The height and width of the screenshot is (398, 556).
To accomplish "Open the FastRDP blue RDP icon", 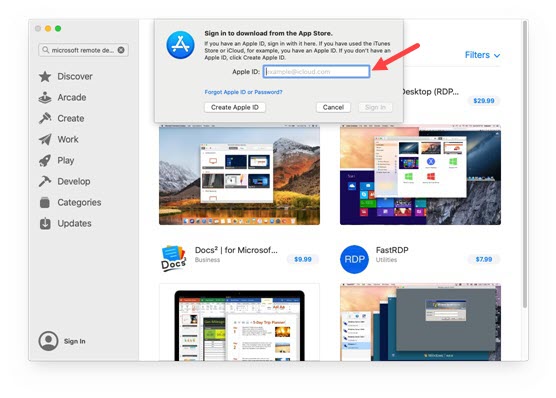I will [x=354, y=259].
